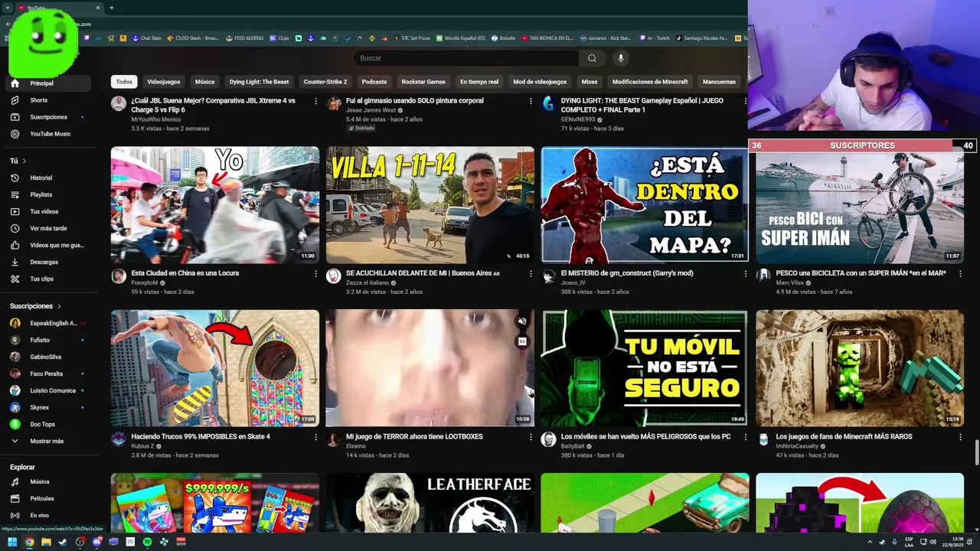The width and height of the screenshot is (980, 551).
Task: Open a new browser tab
Action: (x=112, y=8)
